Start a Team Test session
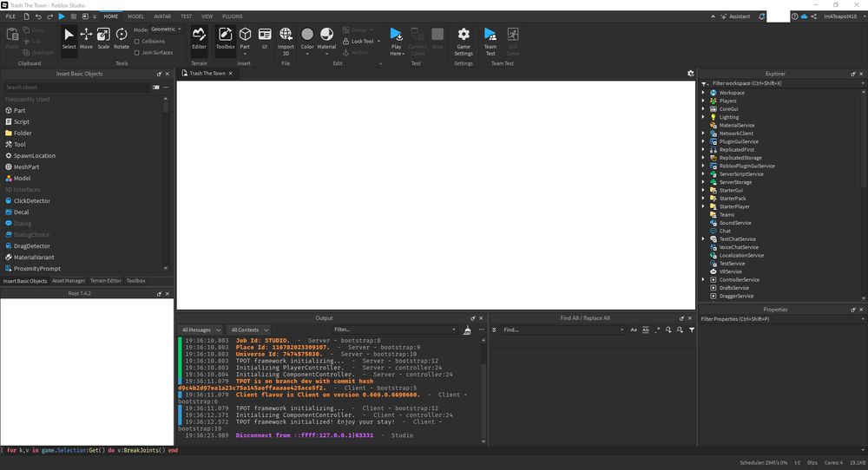 [x=490, y=41]
